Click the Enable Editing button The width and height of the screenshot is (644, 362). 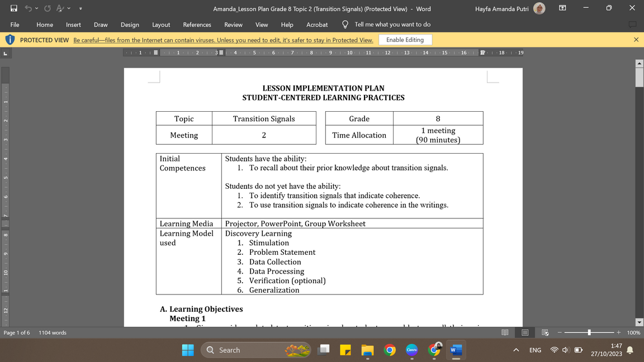(x=405, y=40)
